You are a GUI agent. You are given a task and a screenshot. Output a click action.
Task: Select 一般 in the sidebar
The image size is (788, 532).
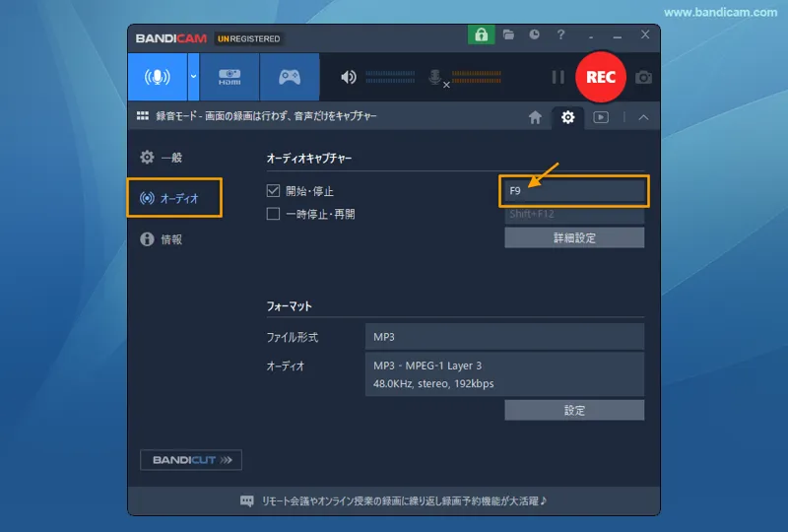coord(162,158)
